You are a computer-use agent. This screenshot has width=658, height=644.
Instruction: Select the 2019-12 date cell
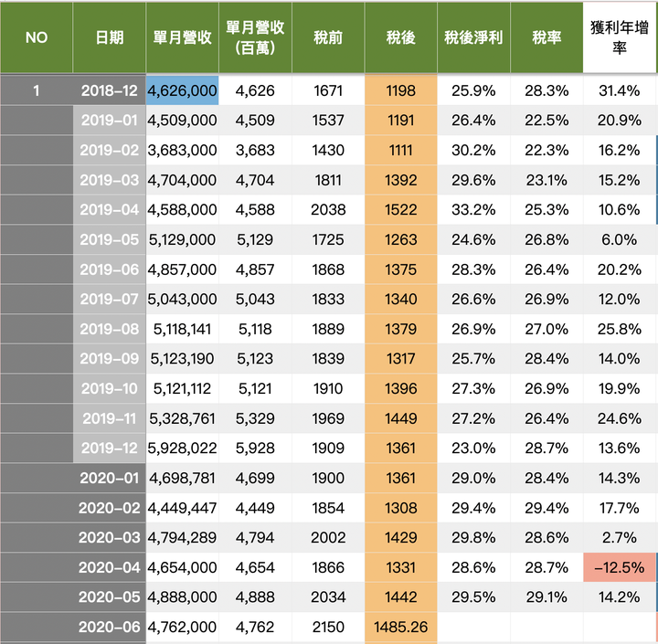pyautogui.click(x=109, y=449)
